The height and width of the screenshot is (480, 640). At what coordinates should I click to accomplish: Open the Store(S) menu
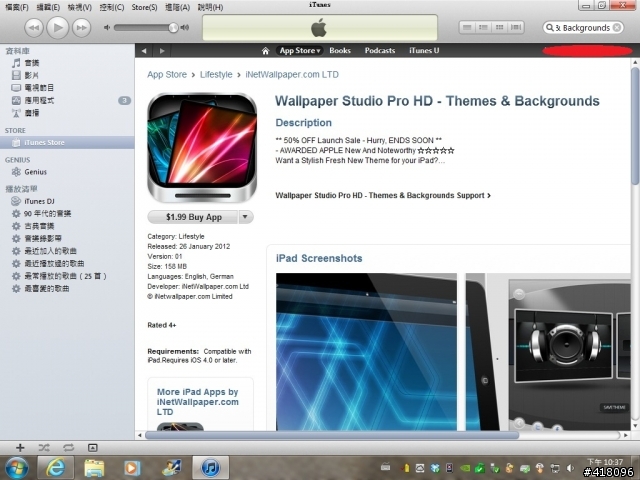(x=144, y=7)
